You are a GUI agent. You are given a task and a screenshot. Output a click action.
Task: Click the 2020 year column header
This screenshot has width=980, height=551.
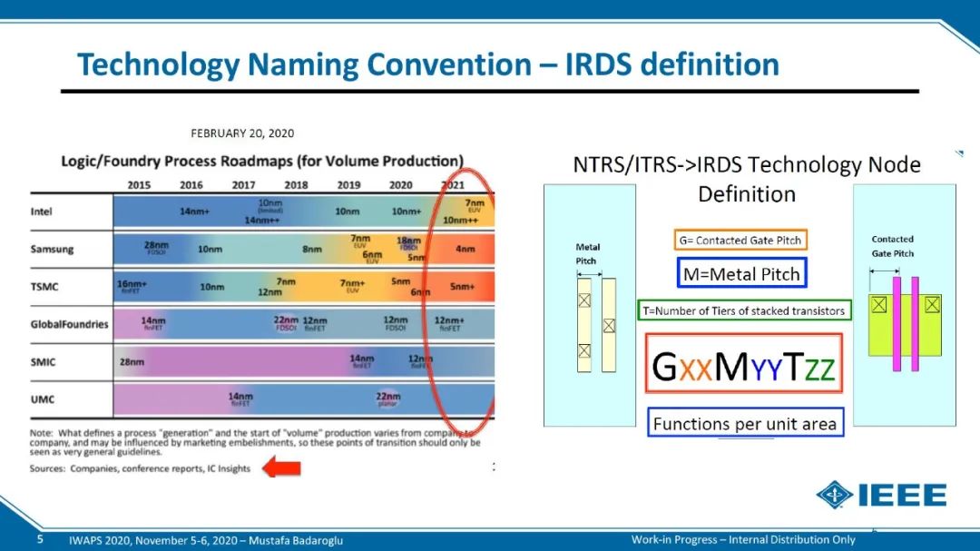[401, 185]
